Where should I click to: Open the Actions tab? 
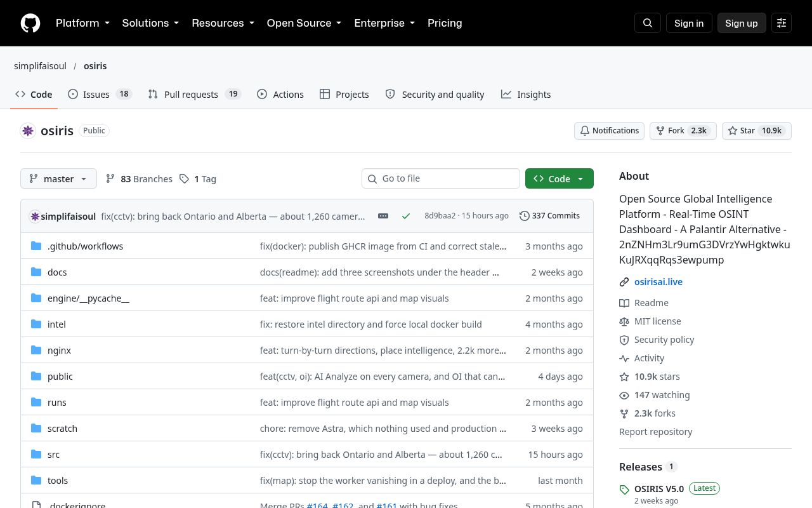tap(280, 94)
